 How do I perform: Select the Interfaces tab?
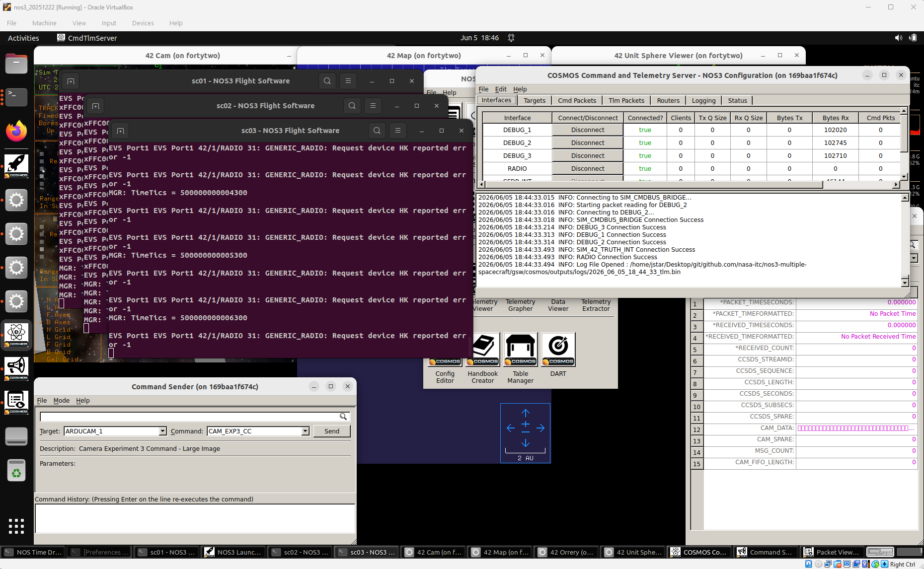point(496,100)
